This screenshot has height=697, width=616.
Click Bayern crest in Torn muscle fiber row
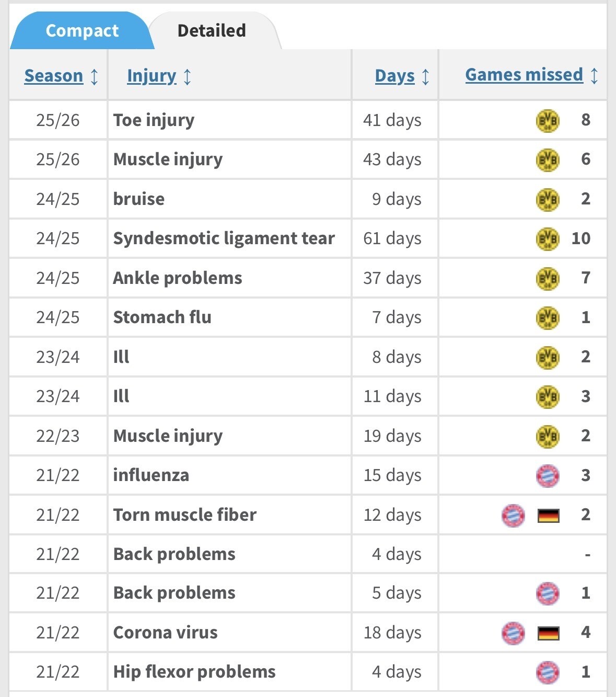coord(513,516)
